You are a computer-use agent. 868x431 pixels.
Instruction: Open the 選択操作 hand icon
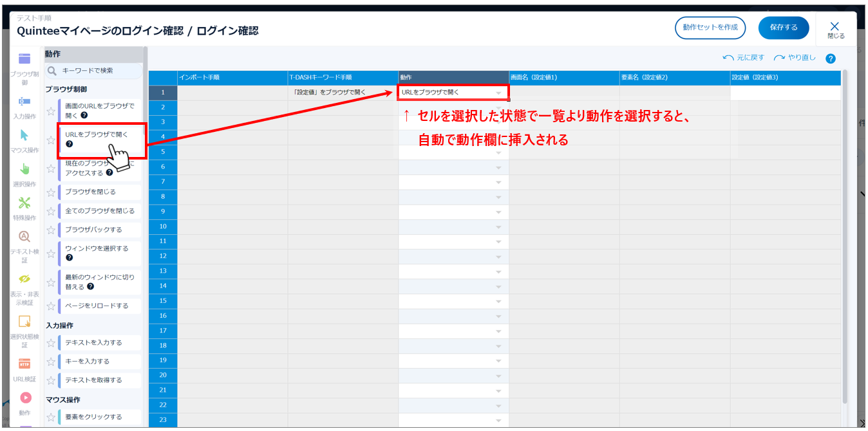click(24, 170)
